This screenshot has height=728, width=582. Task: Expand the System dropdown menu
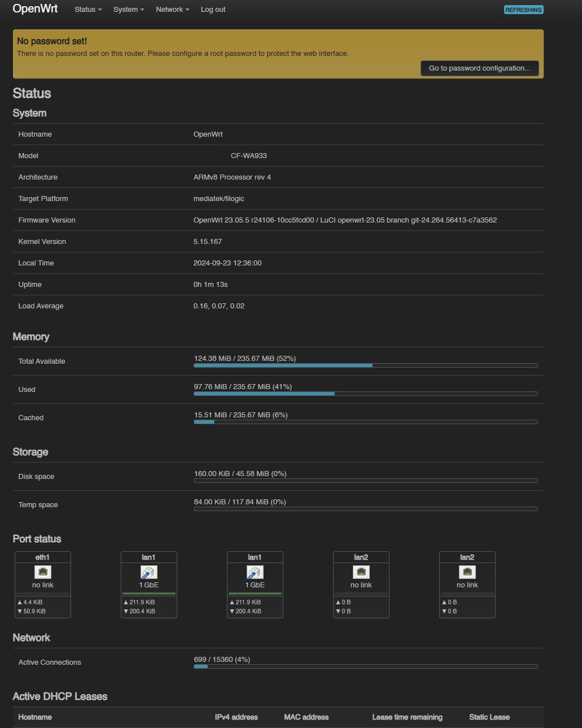(x=129, y=10)
